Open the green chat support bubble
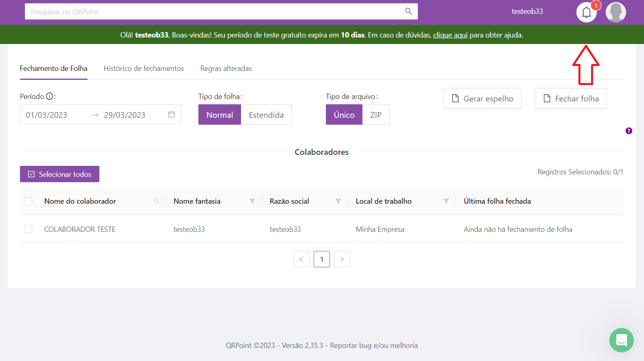This screenshot has width=644, height=361. 621,340
